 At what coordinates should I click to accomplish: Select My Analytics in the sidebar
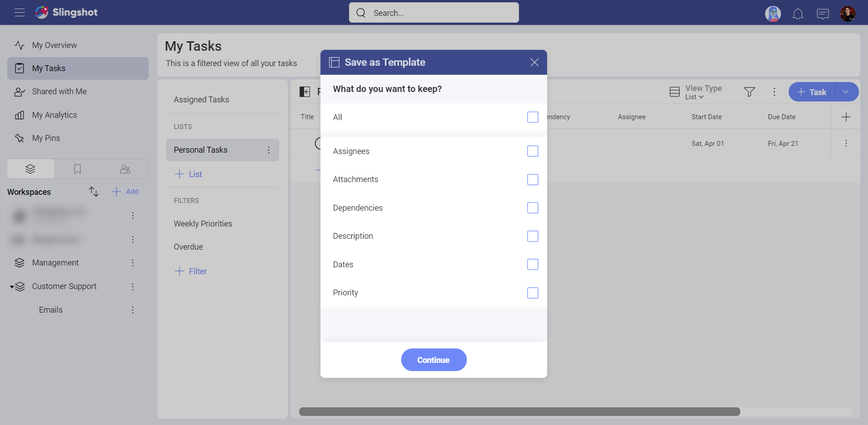tap(54, 115)
